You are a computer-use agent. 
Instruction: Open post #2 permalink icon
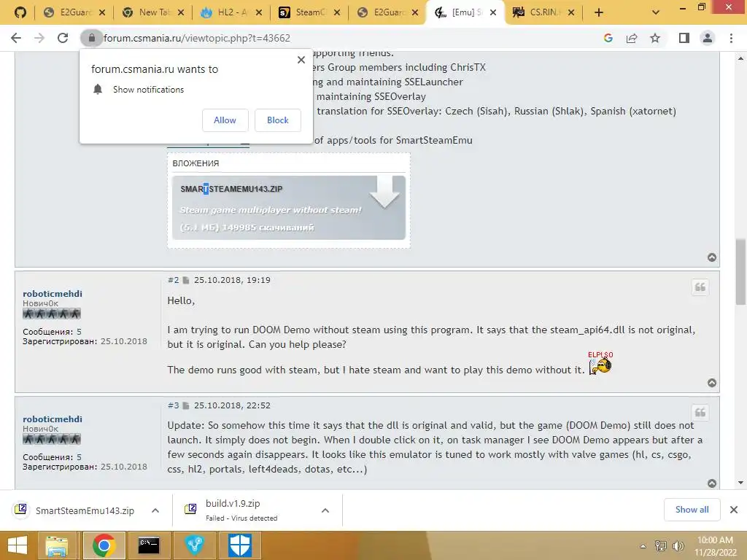pyautogui.click(x=186, y=280)
